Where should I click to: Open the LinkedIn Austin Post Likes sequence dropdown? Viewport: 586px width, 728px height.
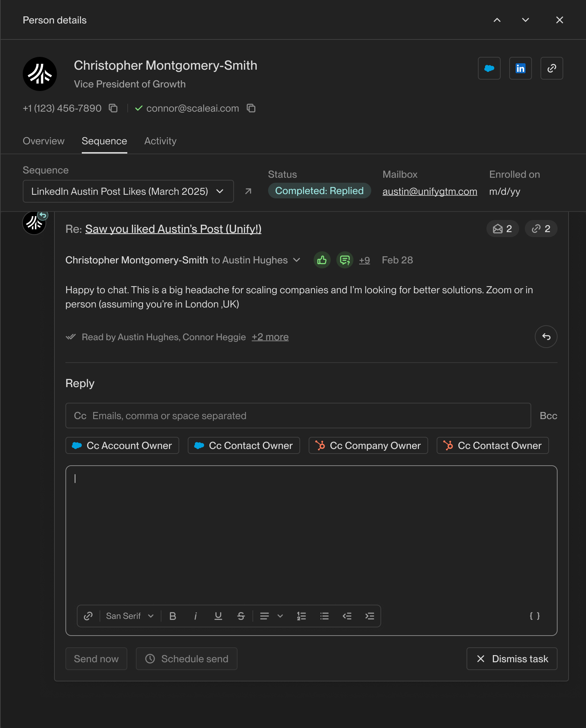tap(128, 191)
